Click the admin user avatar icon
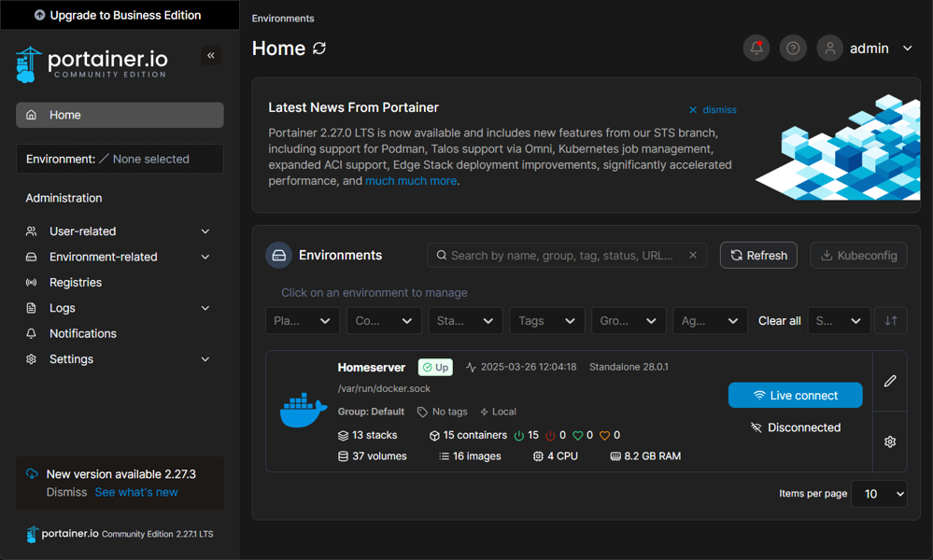The height and width of the screenshot is (560, 933). pos(830,49)
